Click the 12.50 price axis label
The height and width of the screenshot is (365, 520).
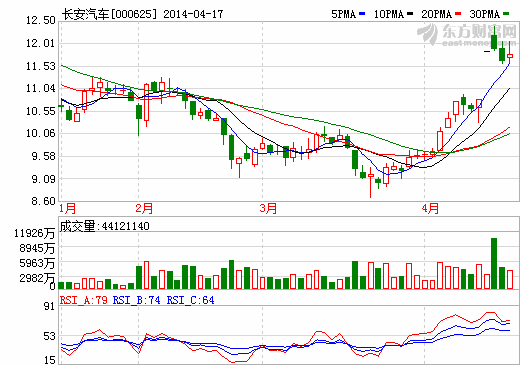pos(41,21)
